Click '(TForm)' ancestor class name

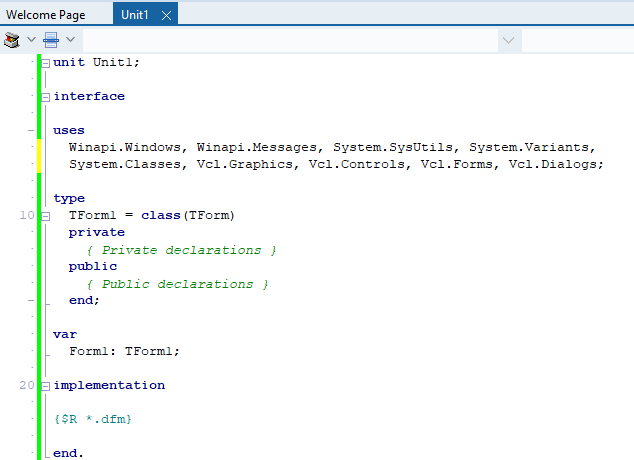[209, 215]
